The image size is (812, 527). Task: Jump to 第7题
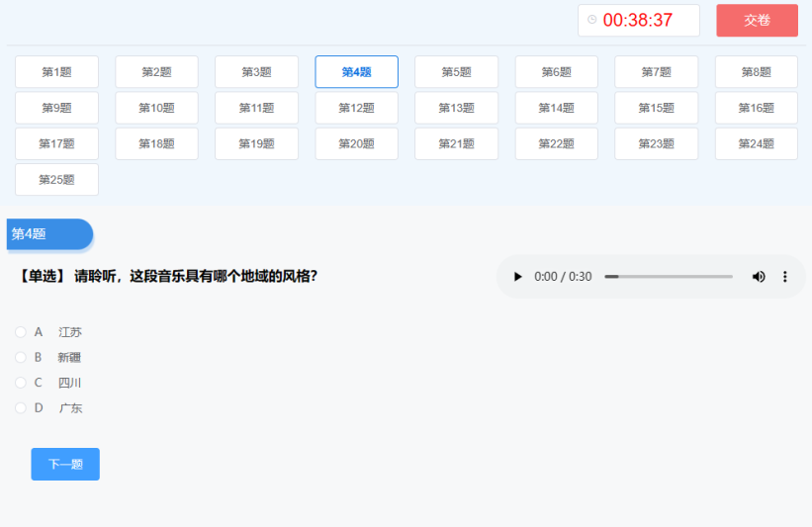(656, 72)
